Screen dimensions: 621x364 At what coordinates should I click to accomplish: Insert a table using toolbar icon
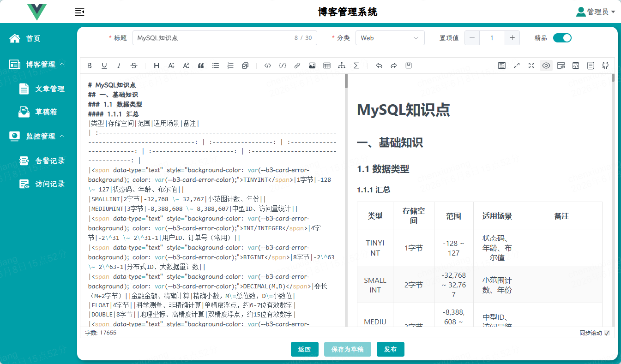pyautogui.click(x=327, y=66)
